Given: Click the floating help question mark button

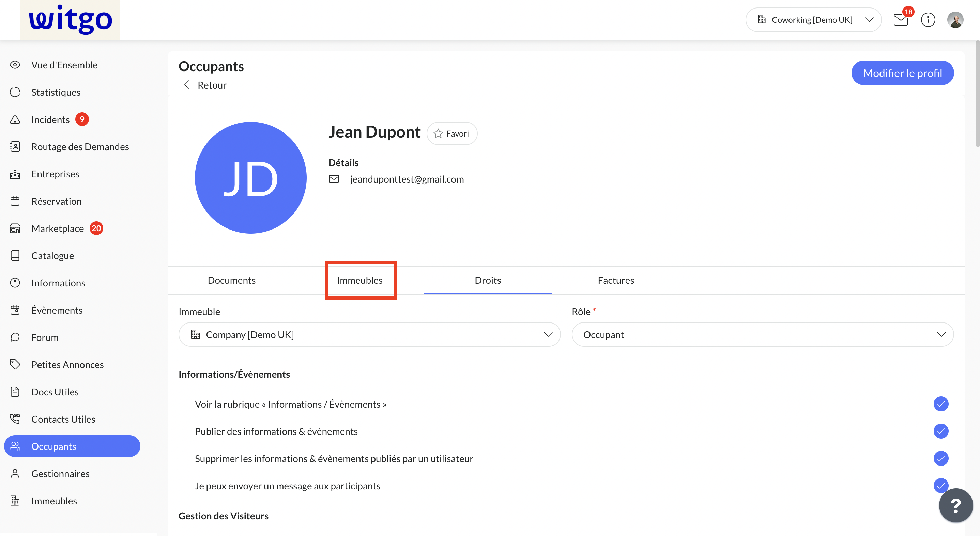Looking at the screenshot, I should pos(956,505).
